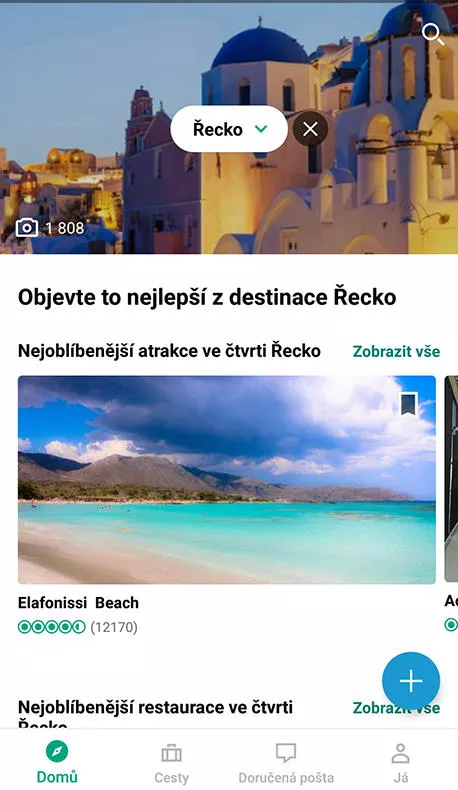The image size is (458, 790).
Task: View Elafonissi Beach rating bubbles
Action: pyautogui.click(x=51, y=627)
